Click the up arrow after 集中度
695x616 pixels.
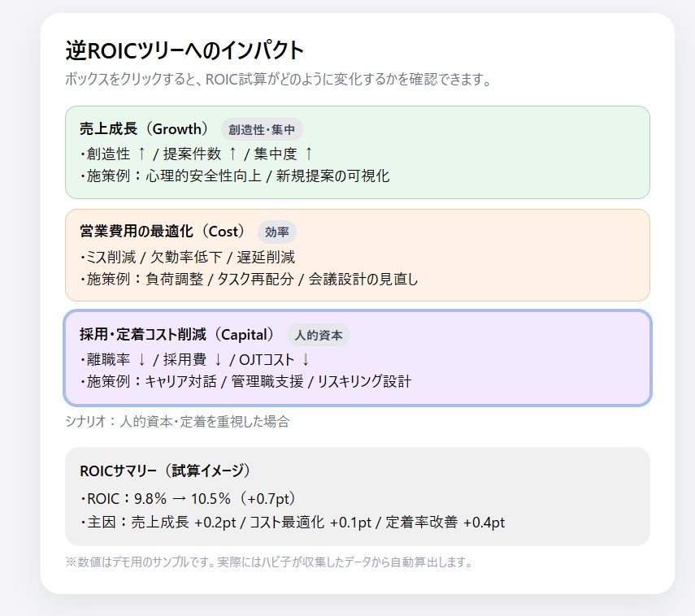308,153
